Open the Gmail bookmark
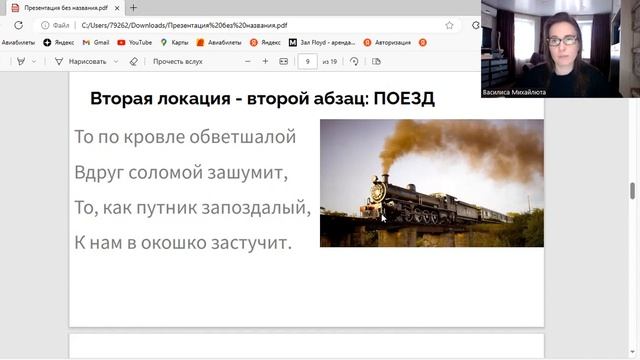 (x=96, y=42)
